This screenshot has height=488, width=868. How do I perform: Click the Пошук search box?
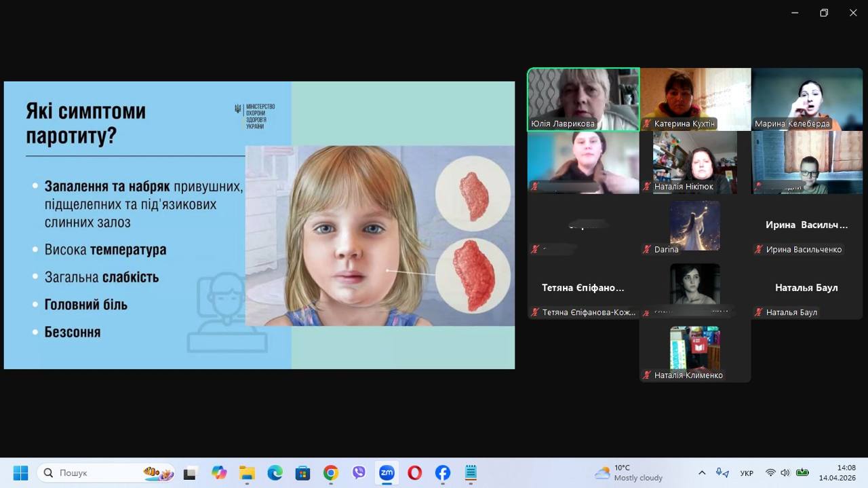102,473
